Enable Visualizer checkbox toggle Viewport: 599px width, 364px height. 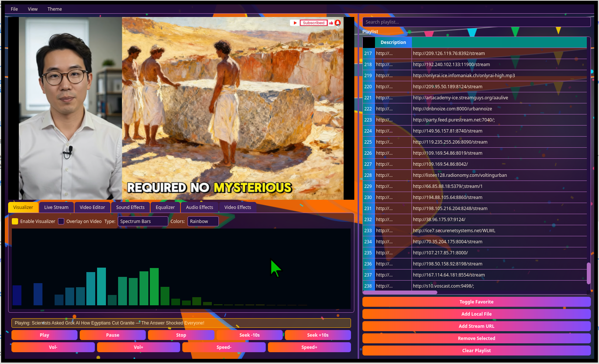pos(15,222)
